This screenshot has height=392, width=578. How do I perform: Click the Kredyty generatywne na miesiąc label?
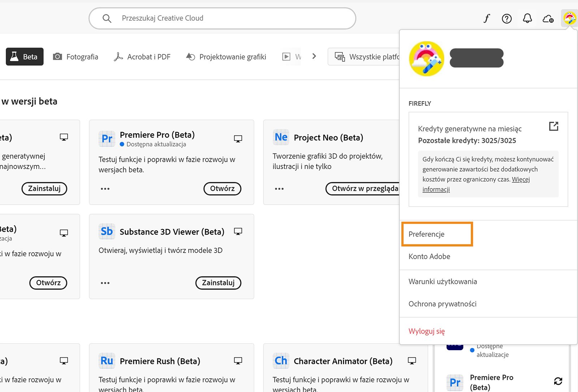[470, 129]
